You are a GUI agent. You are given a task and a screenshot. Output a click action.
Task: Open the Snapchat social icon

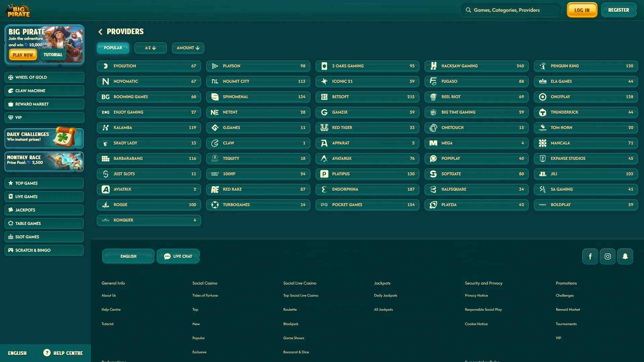click(625, 256)
